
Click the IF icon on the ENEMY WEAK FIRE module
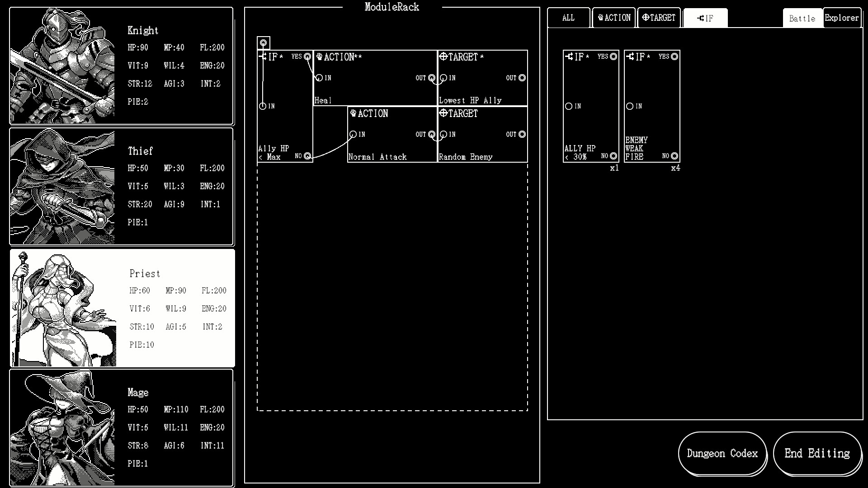click(630, 57)
